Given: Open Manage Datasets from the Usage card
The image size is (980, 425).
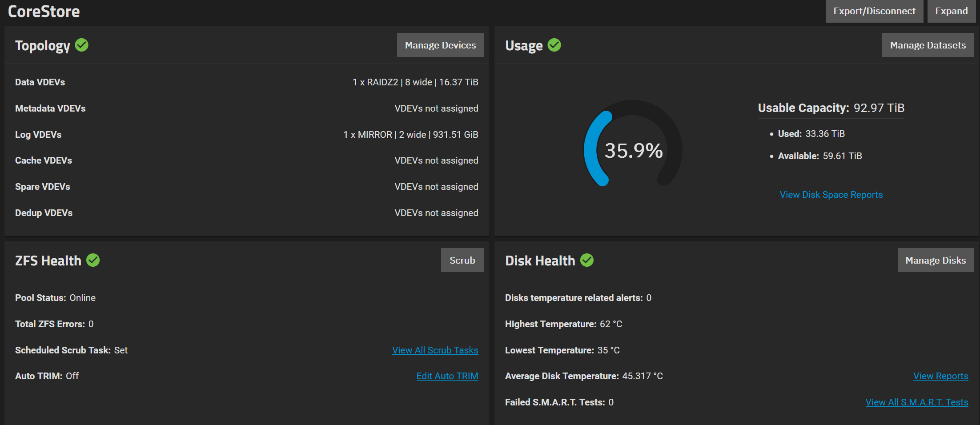Looking at the screenshot, I should click(x=928, y=44).
